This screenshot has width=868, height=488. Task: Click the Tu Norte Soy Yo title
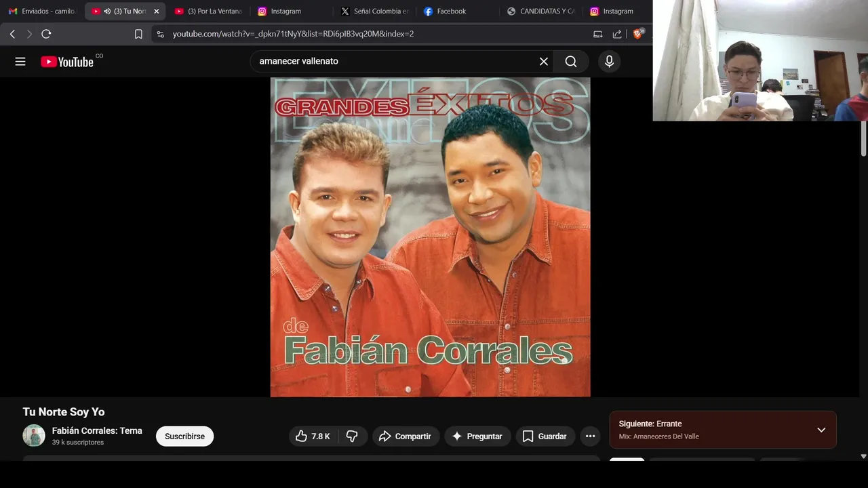pyautogui.click(x=64, y=412)
